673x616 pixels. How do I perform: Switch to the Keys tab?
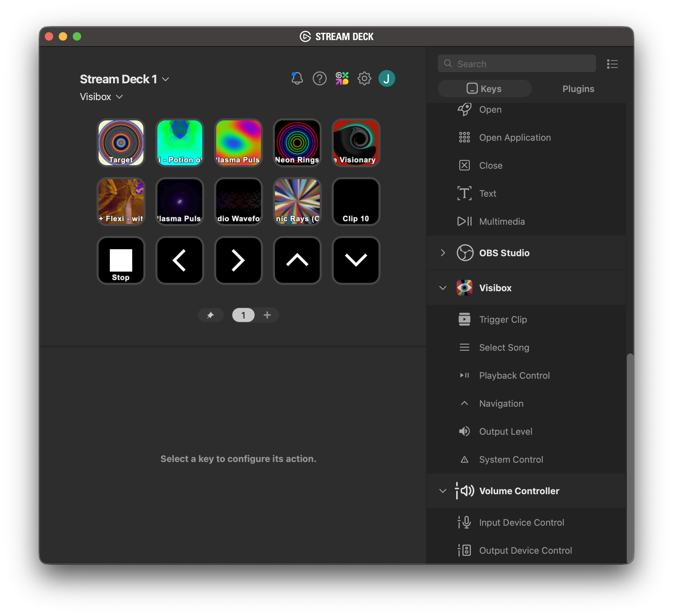point(484,89)
